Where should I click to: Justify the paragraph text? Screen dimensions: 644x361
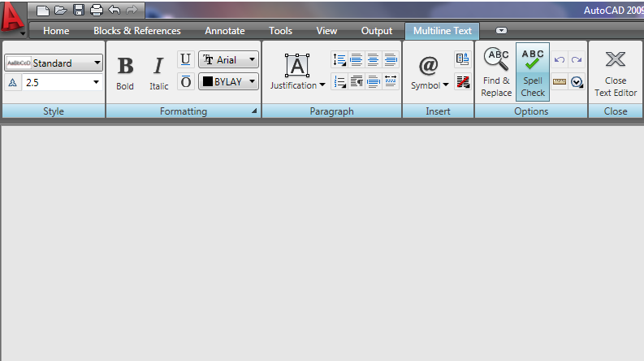pos(373,81)
